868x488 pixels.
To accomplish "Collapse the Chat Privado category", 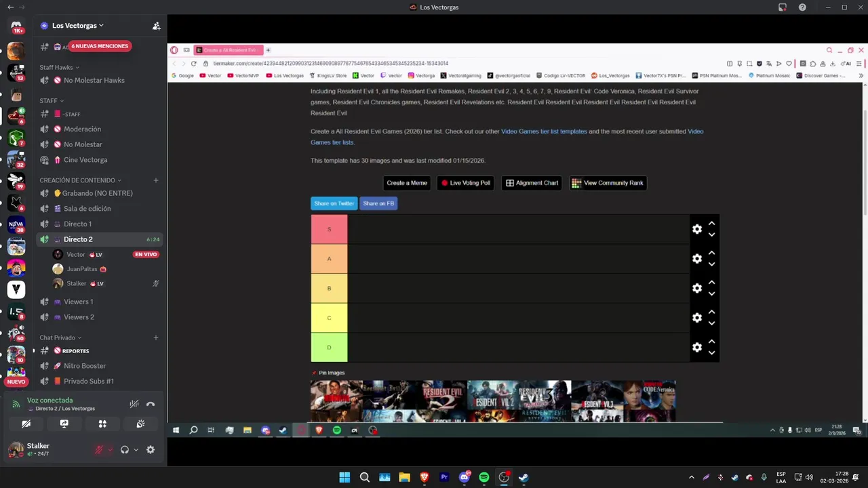I will [60, 338].
